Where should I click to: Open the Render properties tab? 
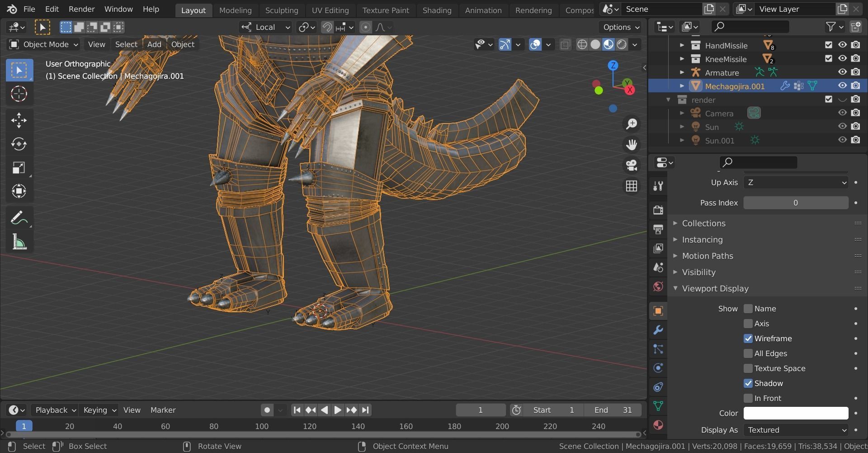(x=658, y=210)
